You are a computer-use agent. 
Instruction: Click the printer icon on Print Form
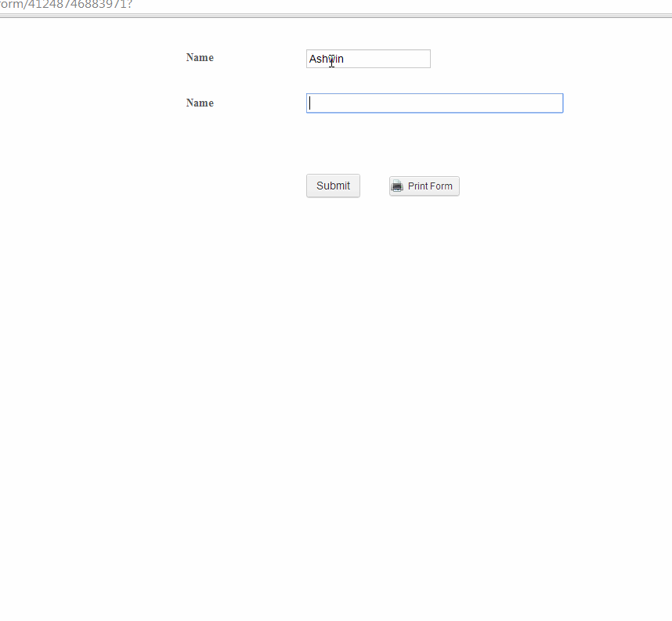(x=397, y=186)
